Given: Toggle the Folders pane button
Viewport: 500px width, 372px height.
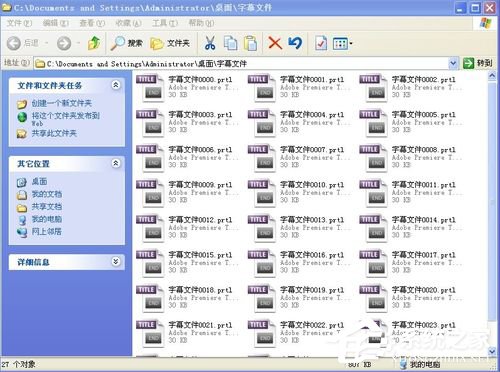Looking at the screenshot, I should pyautogui.click(x=170, y=43).
